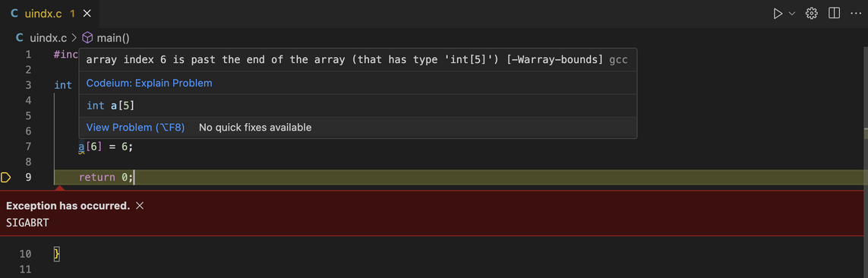
Task: Open run options dropdown arrow
Action: click(x=791, y=13)
